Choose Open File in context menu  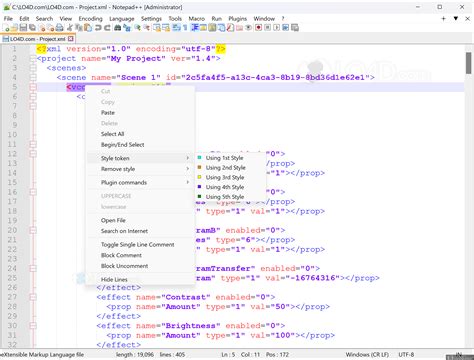140,220
